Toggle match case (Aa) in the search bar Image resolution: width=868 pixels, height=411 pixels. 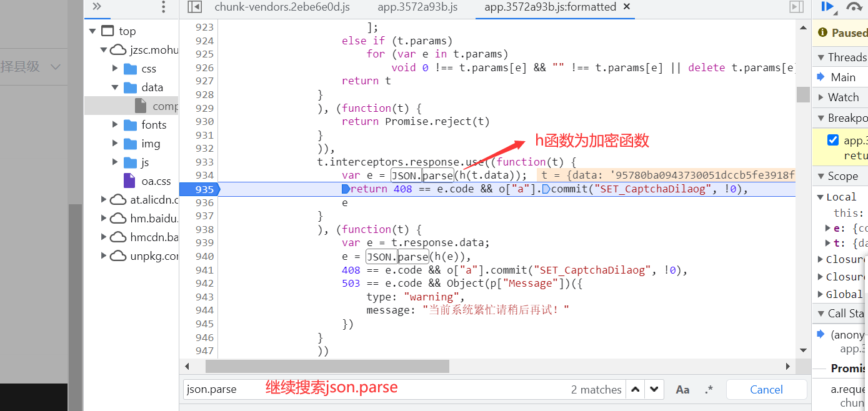pyautogui.click(x=682, y=389)
